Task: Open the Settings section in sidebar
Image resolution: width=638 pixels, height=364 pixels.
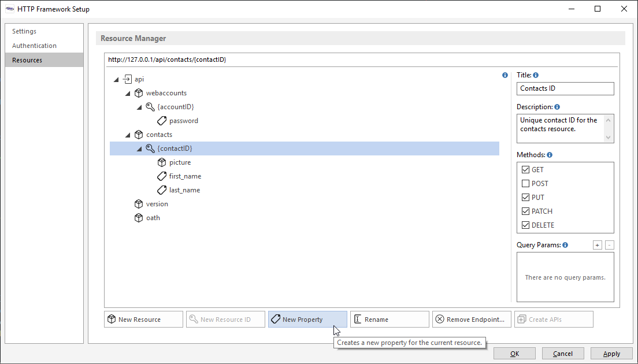Action: [x=24, y=31]
